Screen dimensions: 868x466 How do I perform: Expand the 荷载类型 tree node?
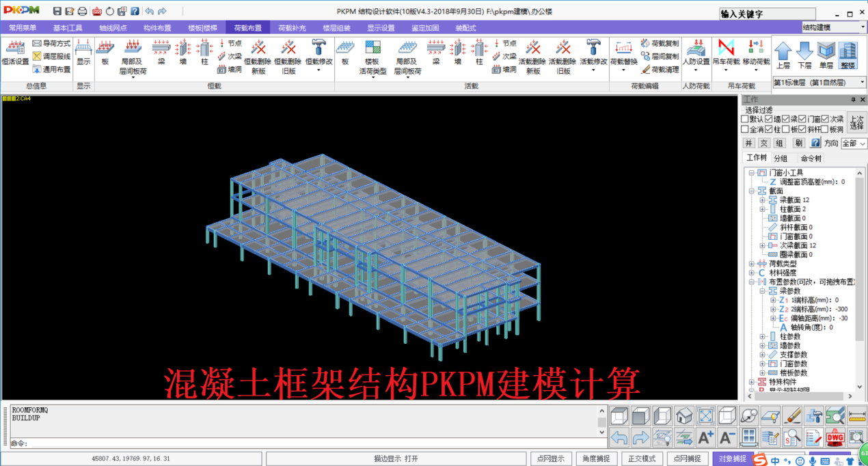coord(752,264)
